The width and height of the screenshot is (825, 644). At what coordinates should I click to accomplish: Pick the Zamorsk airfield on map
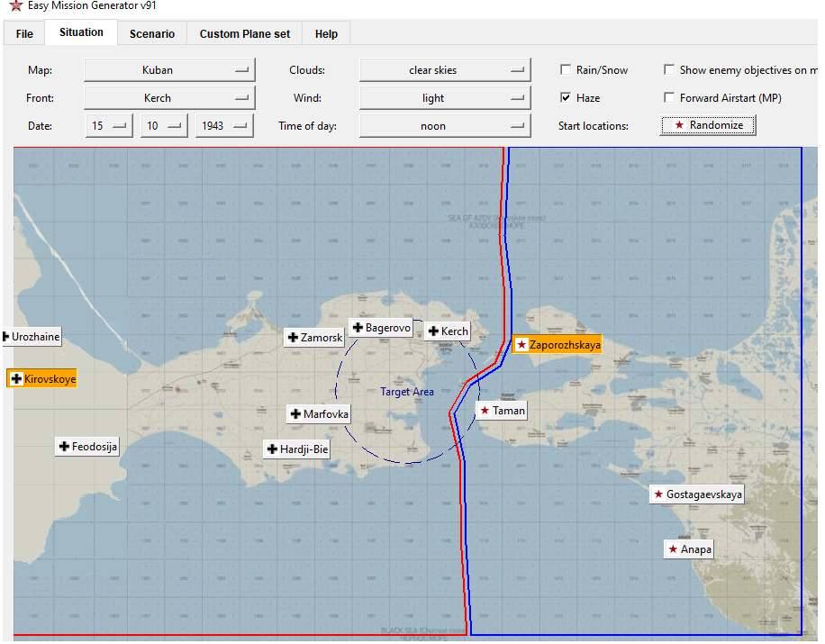click(314, 338)
